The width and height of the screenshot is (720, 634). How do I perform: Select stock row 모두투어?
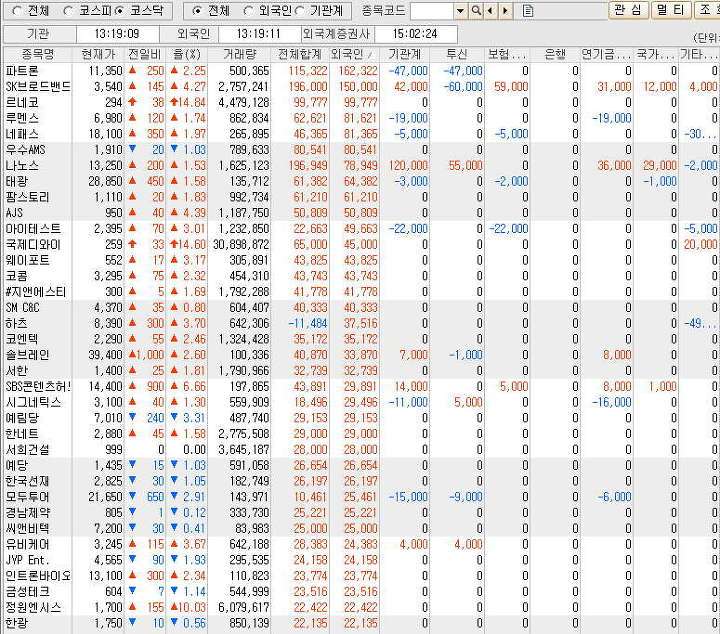(x=360, y=497)
